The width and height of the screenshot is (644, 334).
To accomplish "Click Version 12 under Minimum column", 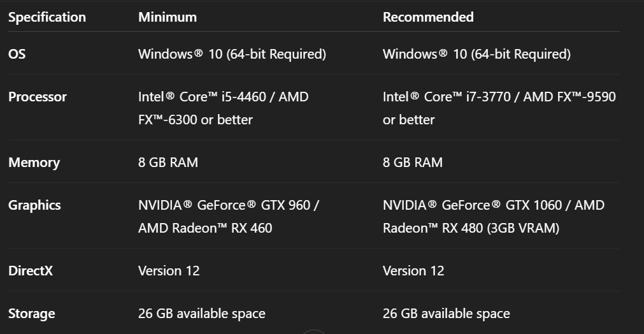I will click(169, 271).
